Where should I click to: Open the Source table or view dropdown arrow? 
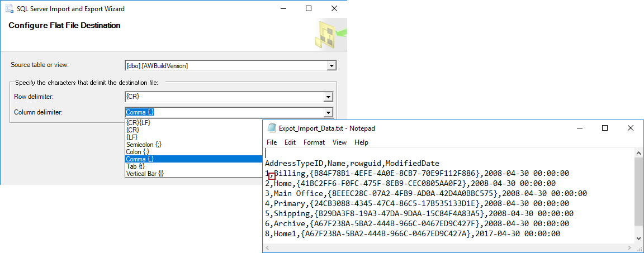(331, 65)
